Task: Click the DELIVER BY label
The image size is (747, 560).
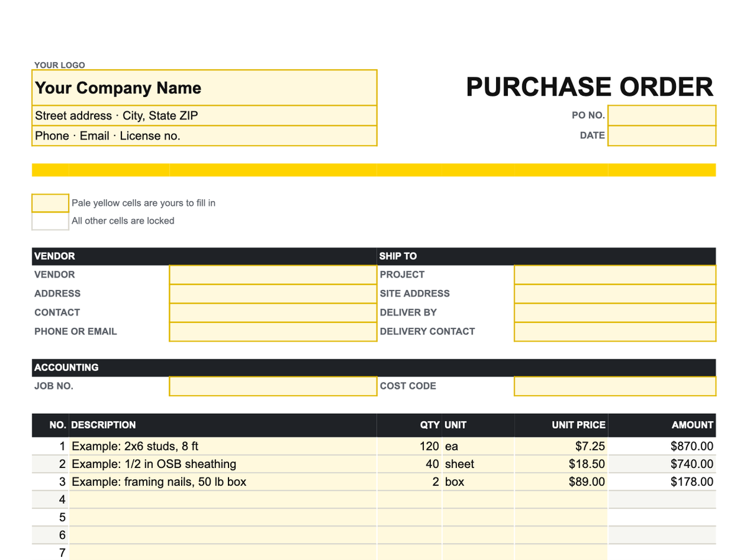Action: click(408, 312)
